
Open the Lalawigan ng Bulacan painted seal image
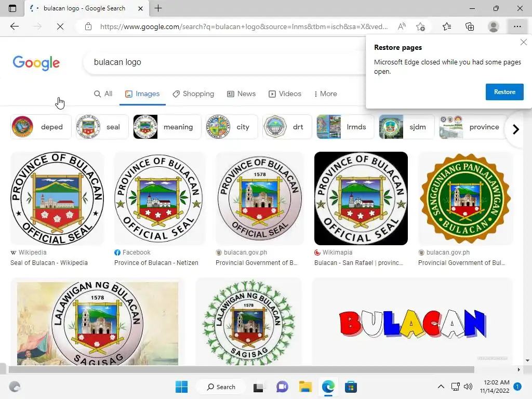coord(98,322)
